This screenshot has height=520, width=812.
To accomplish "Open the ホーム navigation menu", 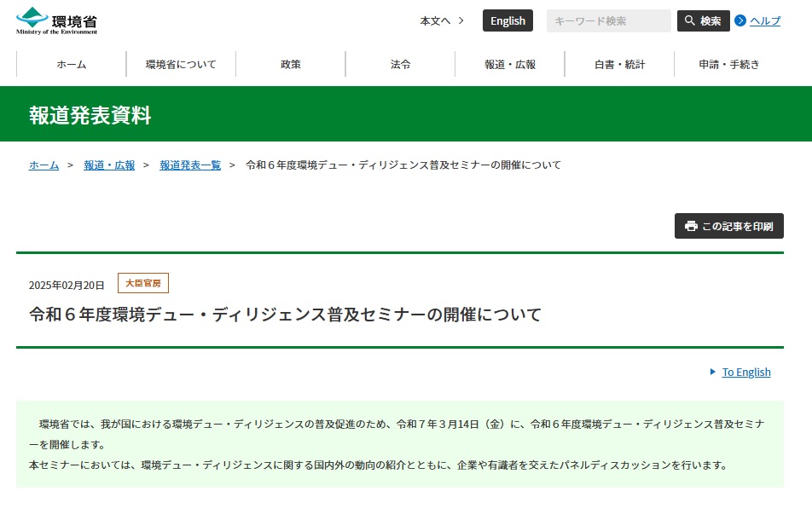I will click(x=72, y=64).
